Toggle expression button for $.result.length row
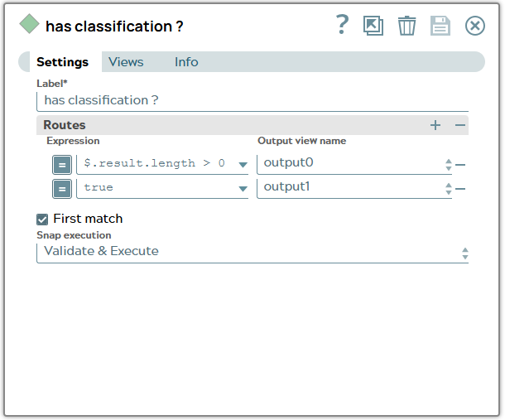 point(62,165)
